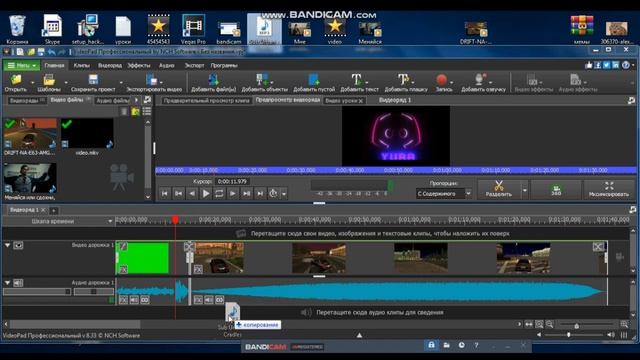Toggle mute icon on first audio clip
The width and height of the screenshot is (640, 360).
(x=134, y=300)
